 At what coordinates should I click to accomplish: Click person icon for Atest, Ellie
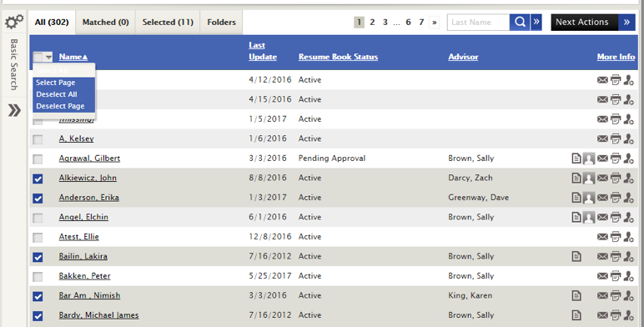[x=628, y=237]
